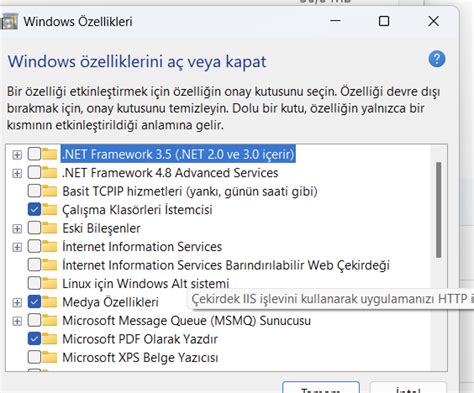Viewport: 474px width, 393px height.
Task: Click the İptal button
Action: pyautogui.click(x=408, y=387)
